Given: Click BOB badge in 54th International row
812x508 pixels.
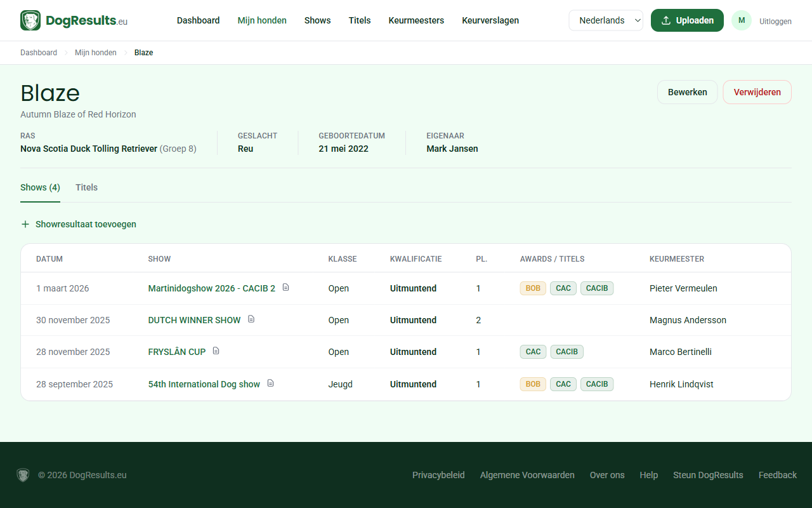Looking at the screenshot, I should (x=533, y=384).
